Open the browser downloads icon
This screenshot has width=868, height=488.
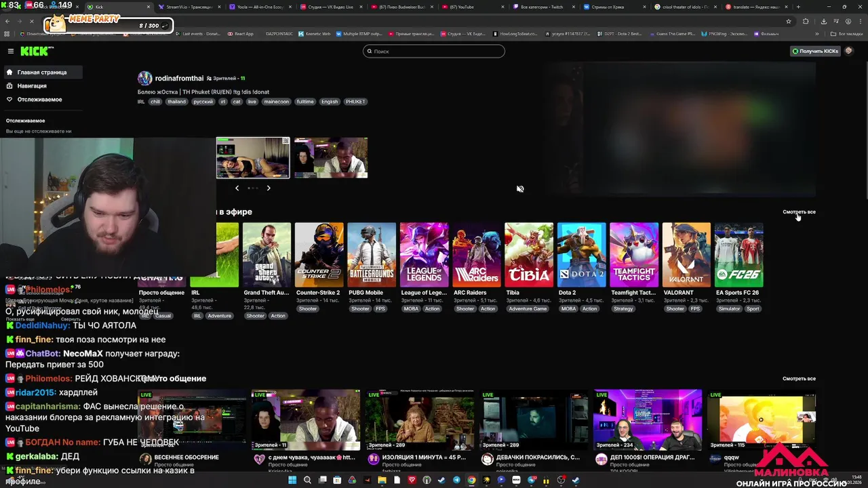(x=823, y=21)
